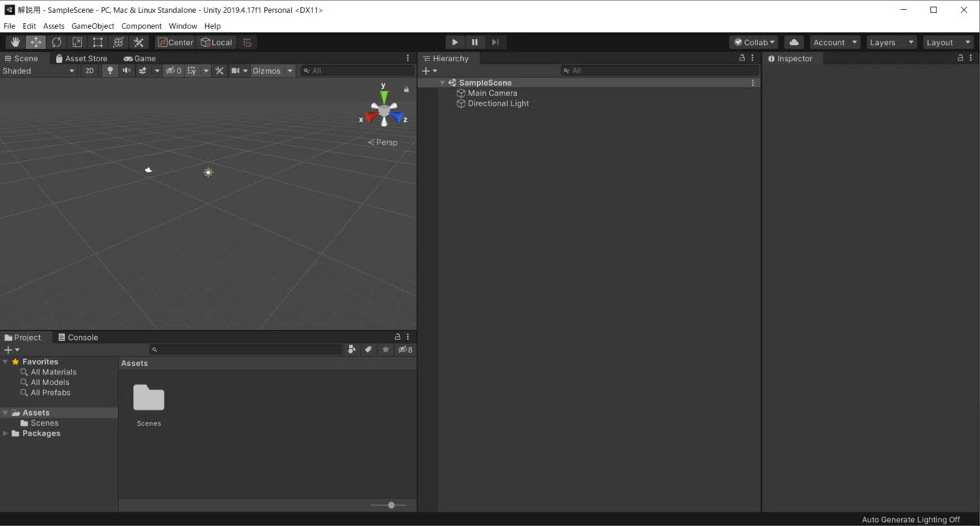Select Main Camera in Hierarchy
Viewport: 980px width, 526px height.
[492, 93]
